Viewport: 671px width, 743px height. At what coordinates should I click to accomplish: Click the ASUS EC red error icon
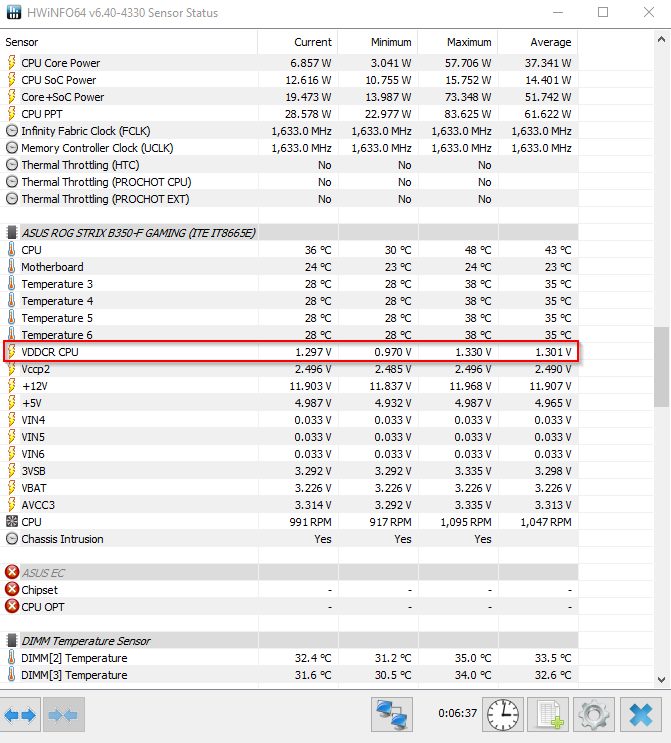click(12, 572)
